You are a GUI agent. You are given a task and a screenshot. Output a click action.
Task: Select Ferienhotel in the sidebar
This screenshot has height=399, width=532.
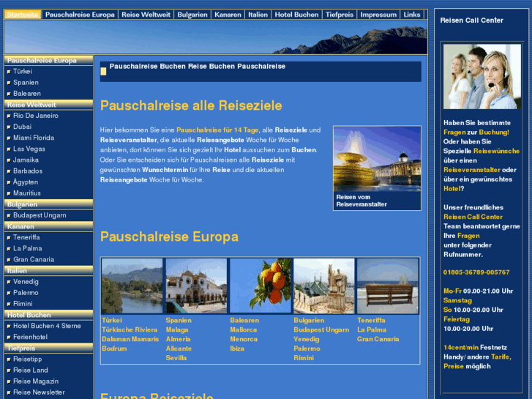click(30, 338)
